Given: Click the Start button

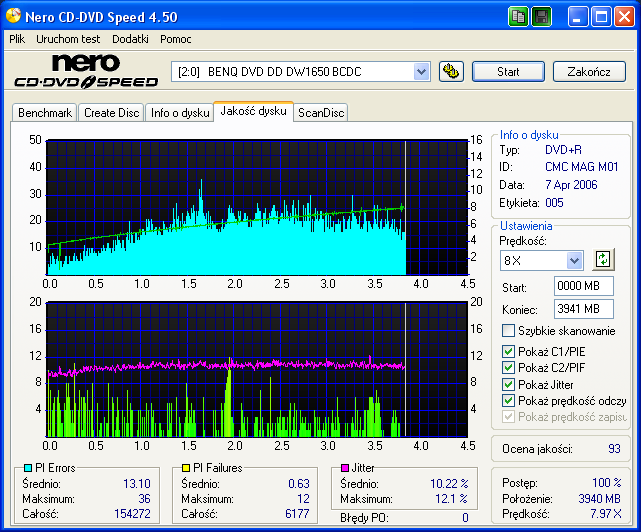Looking at the screenshot, I should point(508,72).
